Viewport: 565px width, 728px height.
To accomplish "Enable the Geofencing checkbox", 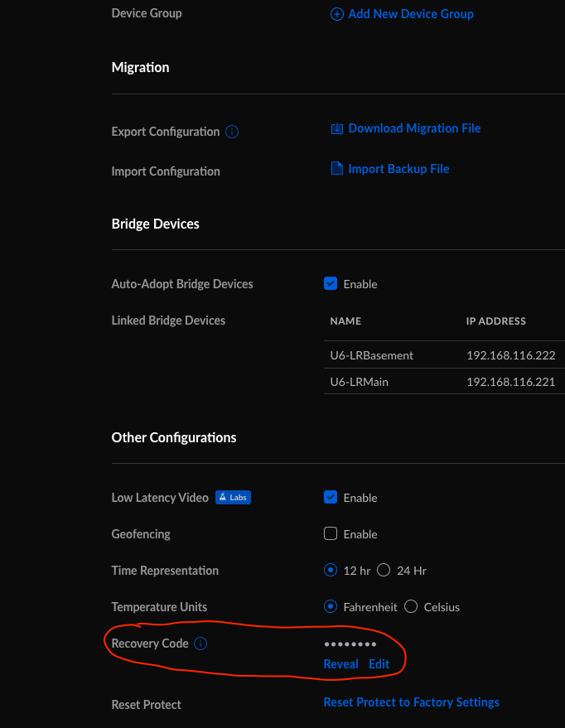I will pyautogui.click(x=331, y=534).
